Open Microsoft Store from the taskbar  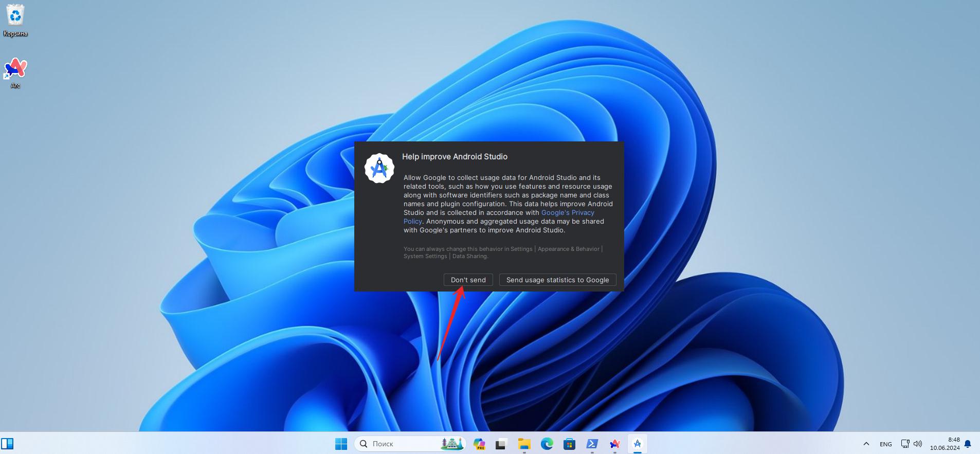(x=569, y=444)
